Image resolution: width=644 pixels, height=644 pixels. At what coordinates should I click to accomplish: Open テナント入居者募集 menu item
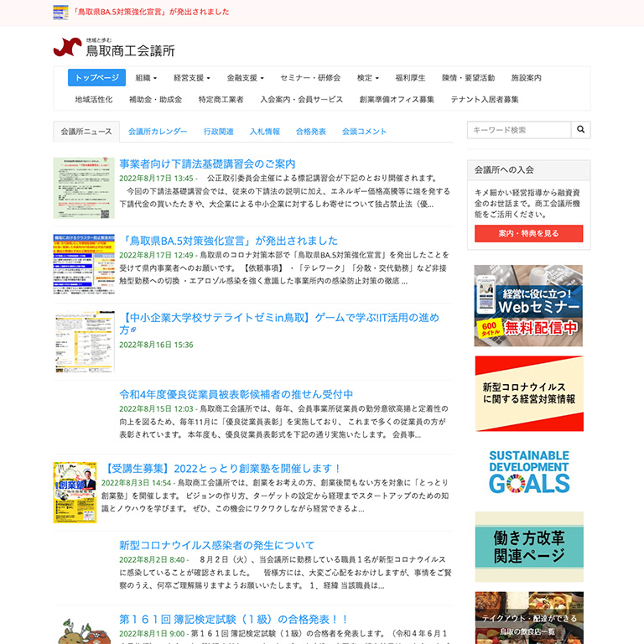pyautogui.click(x=485, y=100)
